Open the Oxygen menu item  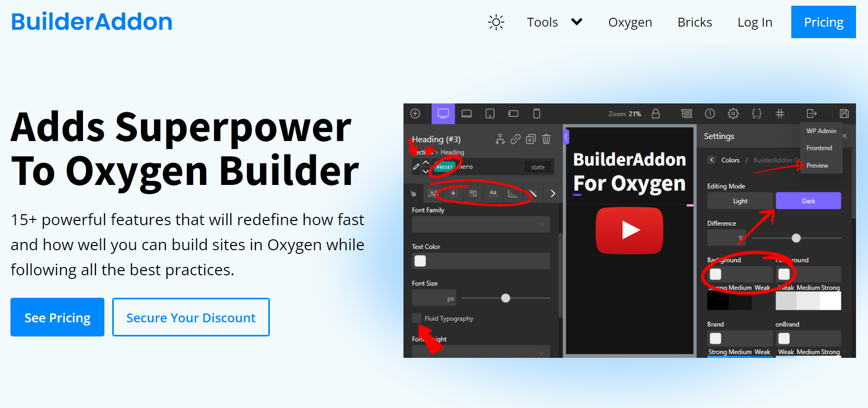point(630,22)
